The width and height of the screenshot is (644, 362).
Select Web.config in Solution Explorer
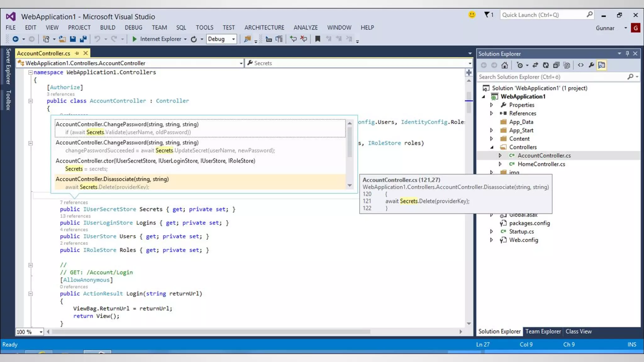pos(524,240)
